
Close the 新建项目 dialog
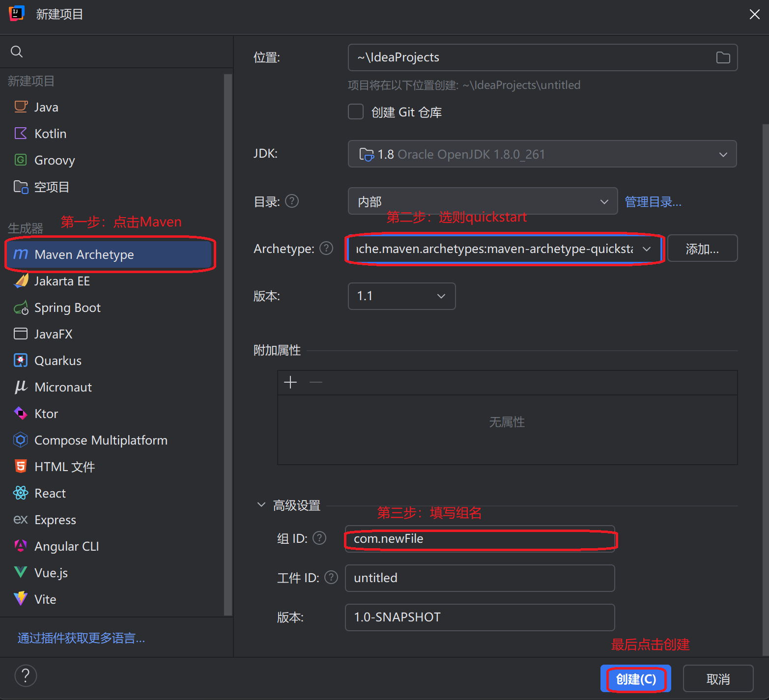coord(755,14)
